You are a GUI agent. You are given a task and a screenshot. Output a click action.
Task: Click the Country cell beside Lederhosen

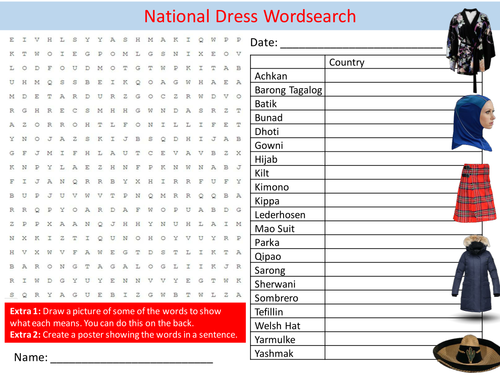tap(403, 214)
